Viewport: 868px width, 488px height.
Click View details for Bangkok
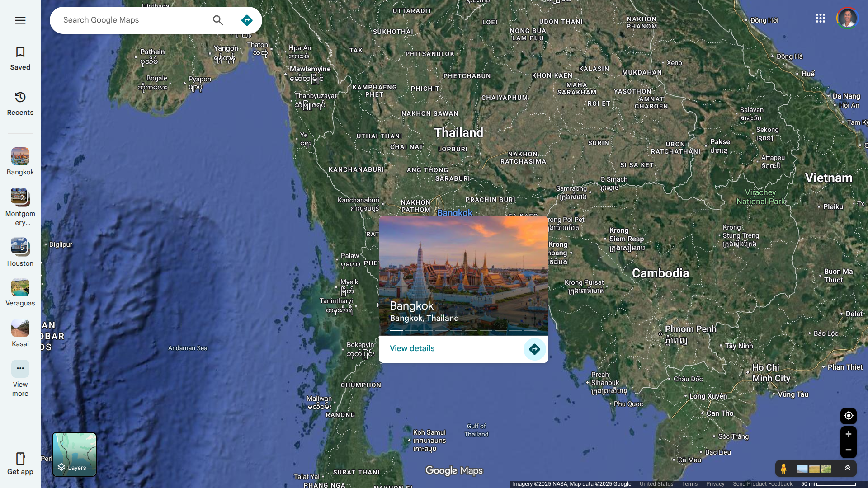[x=412, y=348]
